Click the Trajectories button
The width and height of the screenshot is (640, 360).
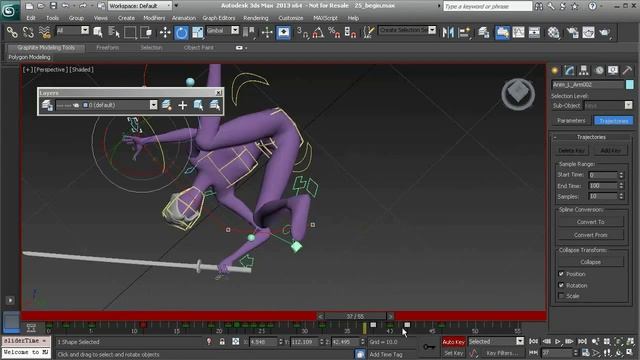point(613,120)
